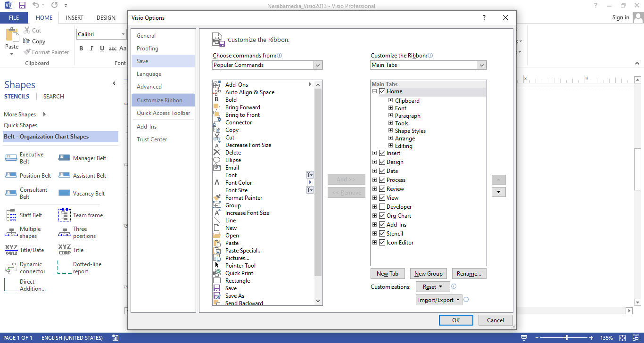Open the Import/Export dropdown button
Screen dimensions: 644x343
(439, 300)
